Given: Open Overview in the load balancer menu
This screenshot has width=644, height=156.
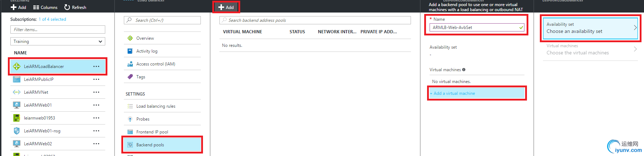Looking at the screenshot, I should pyautogui.click(x=162, y=38).
